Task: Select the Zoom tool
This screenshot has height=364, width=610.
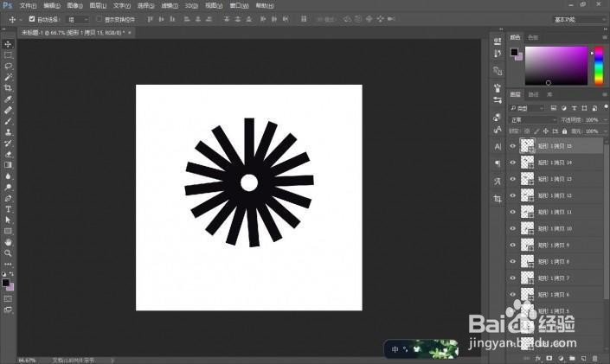Action: [x=8, y=252]
